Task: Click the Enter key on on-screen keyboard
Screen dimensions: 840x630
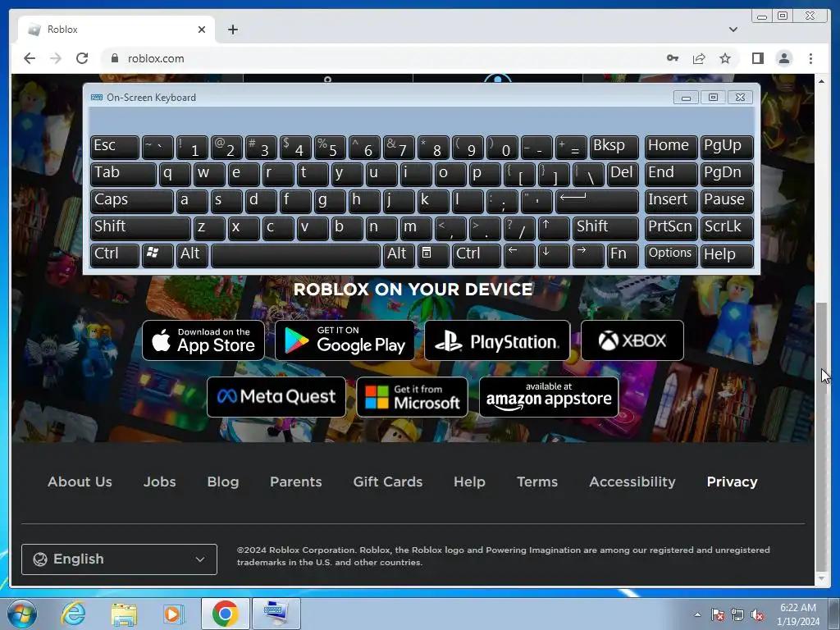Action: pos(597,202)
